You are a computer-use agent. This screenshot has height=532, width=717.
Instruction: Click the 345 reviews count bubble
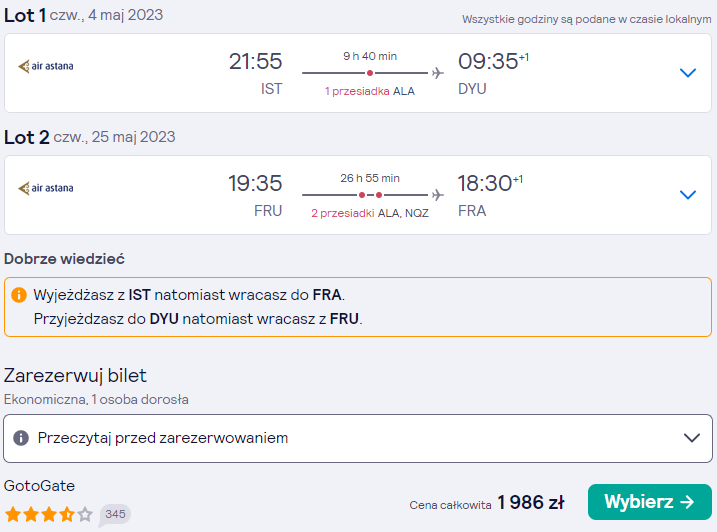click(115, 514)
